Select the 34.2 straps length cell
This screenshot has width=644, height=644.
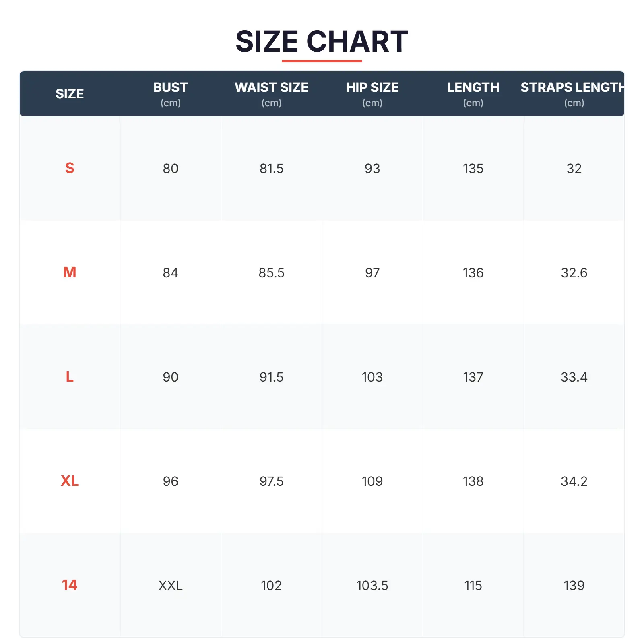point(574,481)
